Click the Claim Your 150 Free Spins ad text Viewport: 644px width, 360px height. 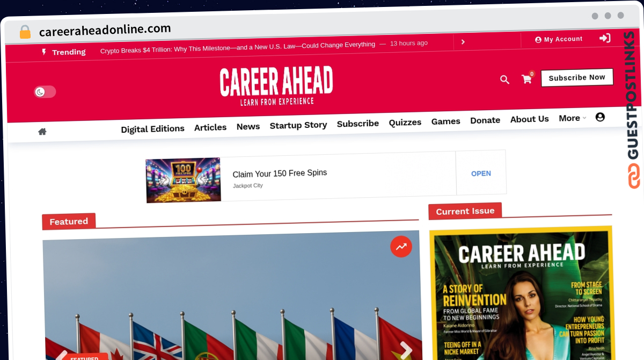280,173
